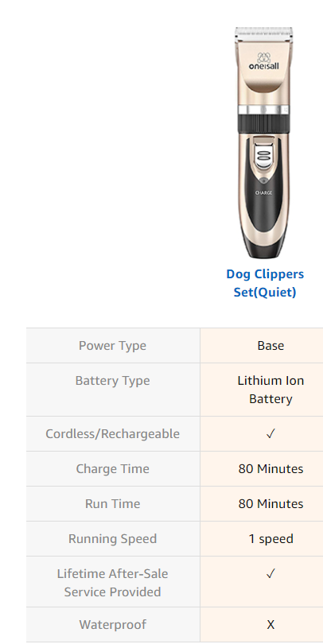Select the Power Type row label

click(112, 345)
